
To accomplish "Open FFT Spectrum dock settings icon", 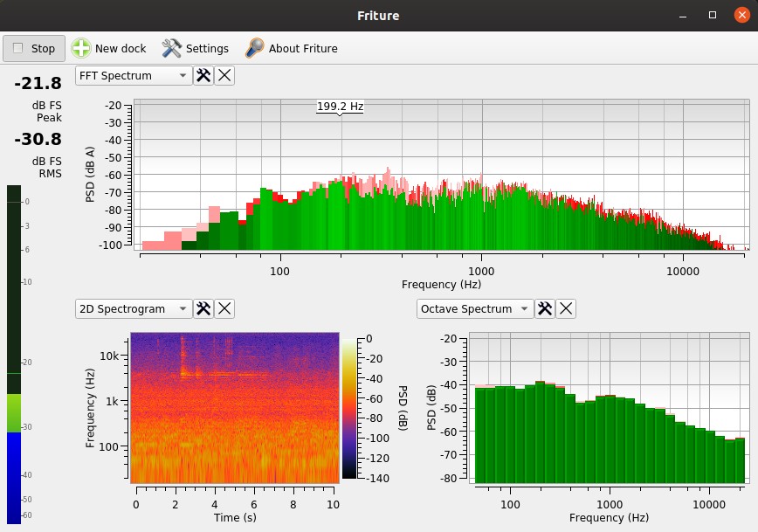I will pyautogui.click(x=203, y=76).
